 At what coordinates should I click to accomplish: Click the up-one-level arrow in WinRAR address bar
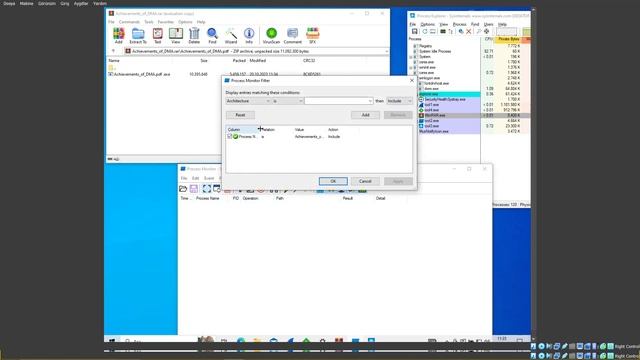tap(113, 51)
